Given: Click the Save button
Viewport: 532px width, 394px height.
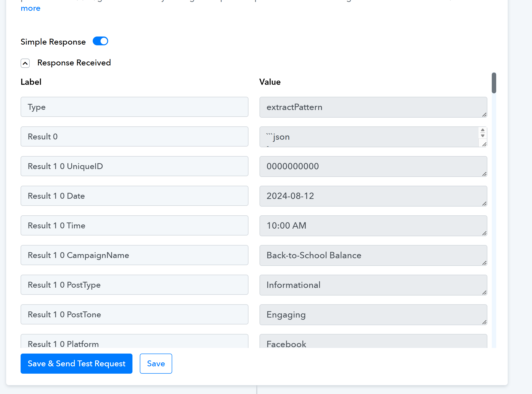Looking at the screenshot, I should pyautogui.click(x=156, y=364).
